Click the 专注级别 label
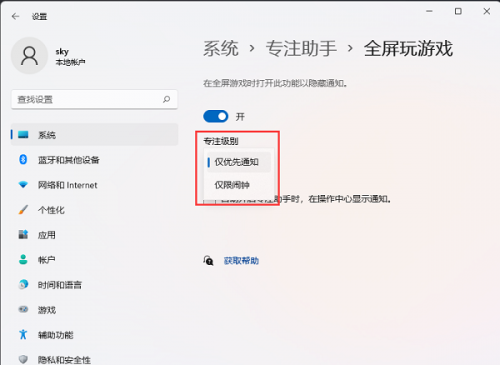Screen dimensions: 500x365 pyautogui.click(x=221, y=141)
